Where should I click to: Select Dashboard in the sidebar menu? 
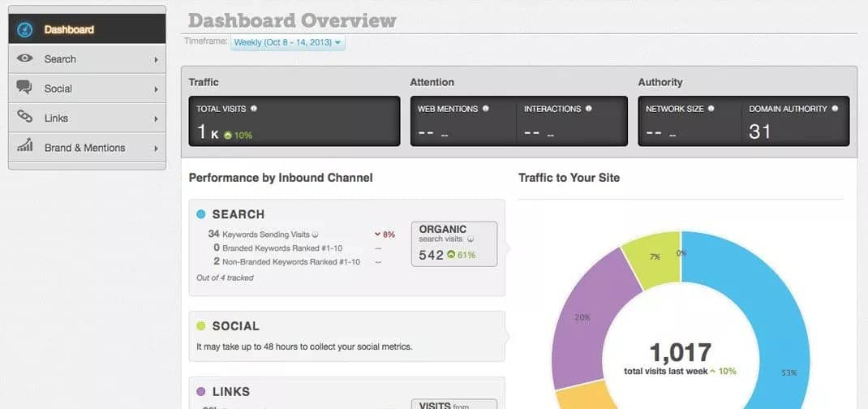click(x=70, y=30)
